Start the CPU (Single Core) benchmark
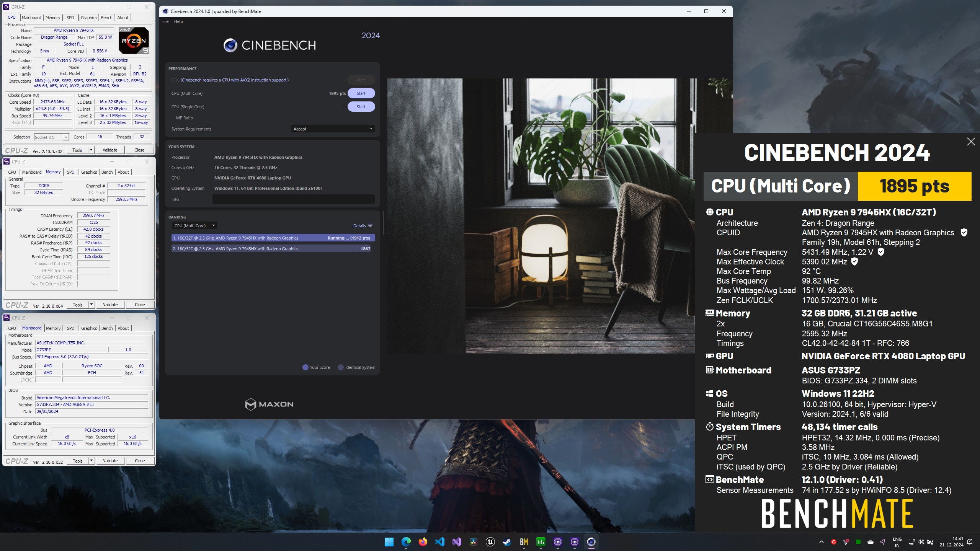980x551 pixels. (361, 107)
